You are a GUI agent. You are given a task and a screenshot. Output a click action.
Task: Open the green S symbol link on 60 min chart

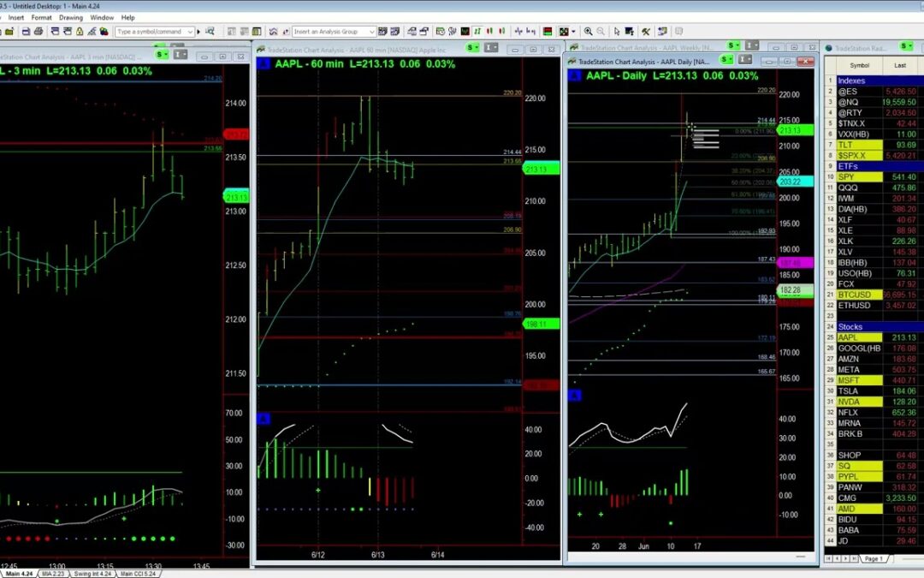(472, 47)
